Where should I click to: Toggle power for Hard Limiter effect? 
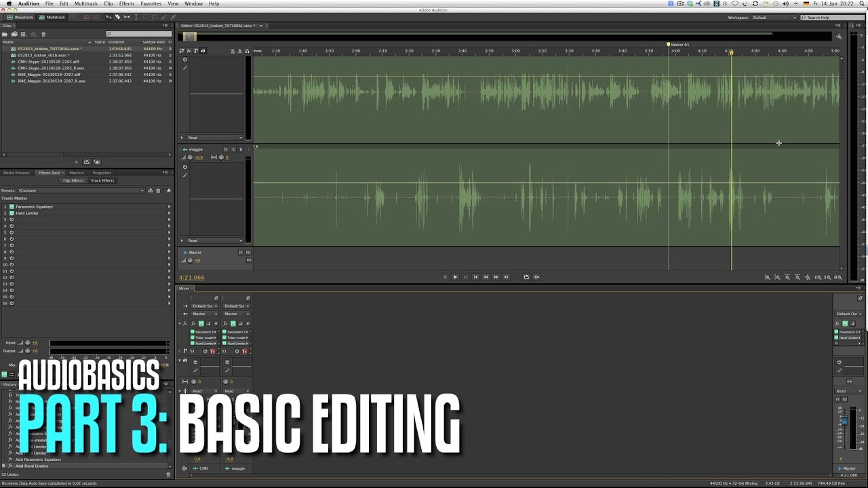tap(12, 213)
